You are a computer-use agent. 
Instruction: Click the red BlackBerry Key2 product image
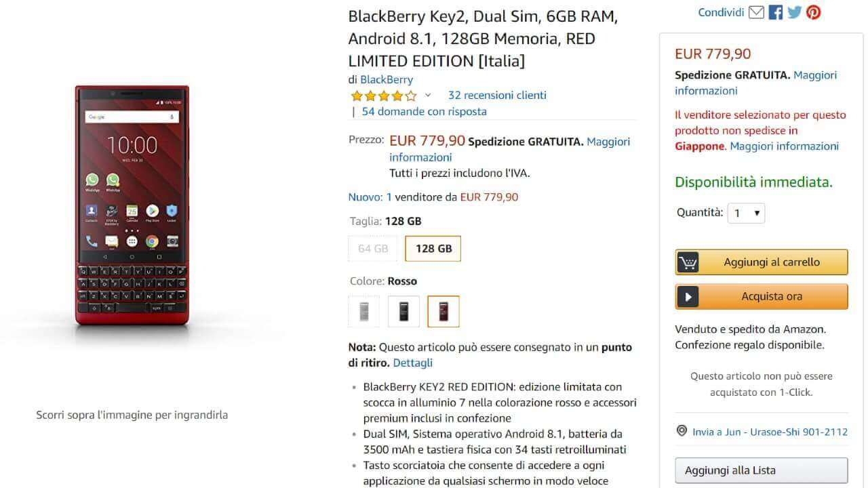click(x=132, y=207)
